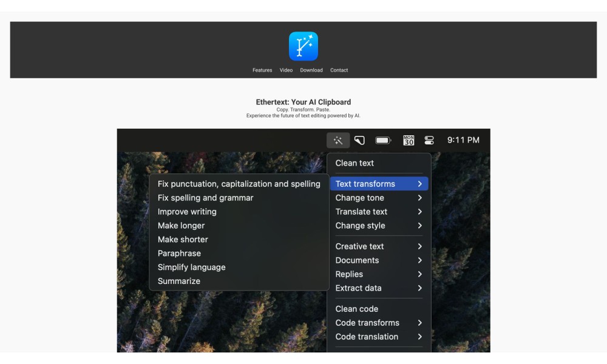Select the Text transforms menu item

pos(379,184)
